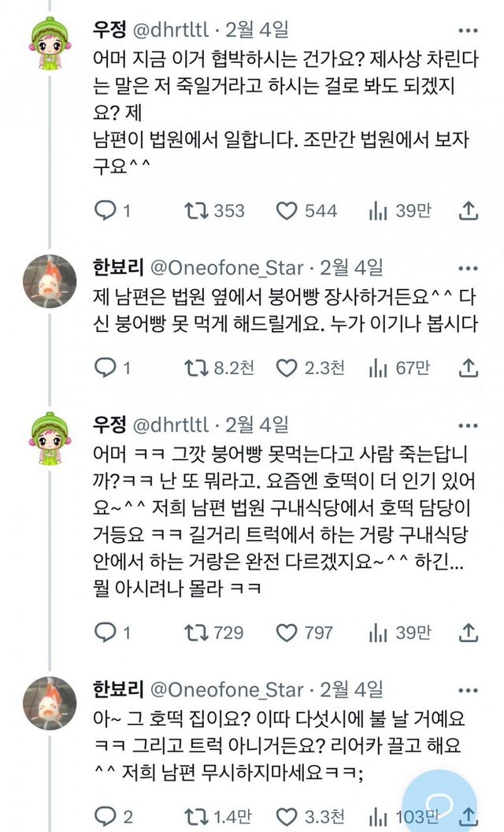The height and width of the screenshot is (832, 504).
Task: Like the tweet with 797 likes
Action: 287,632
